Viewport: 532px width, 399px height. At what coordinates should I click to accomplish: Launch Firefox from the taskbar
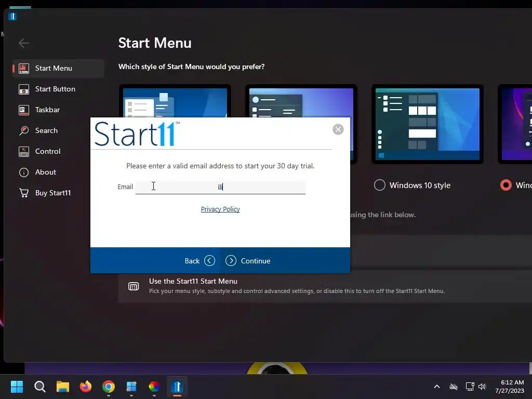(86, 387)
